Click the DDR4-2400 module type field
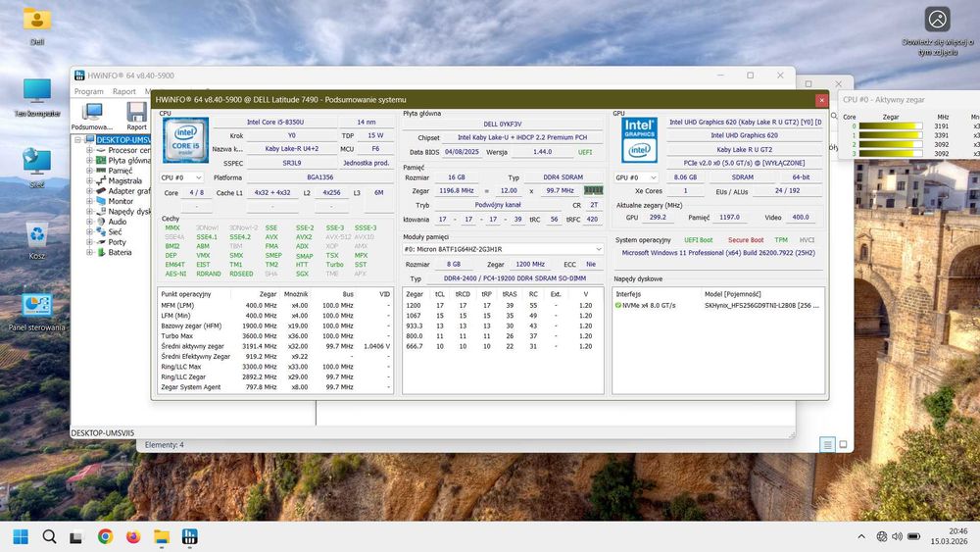Screen dimensions: 980x552 point(514,278)
